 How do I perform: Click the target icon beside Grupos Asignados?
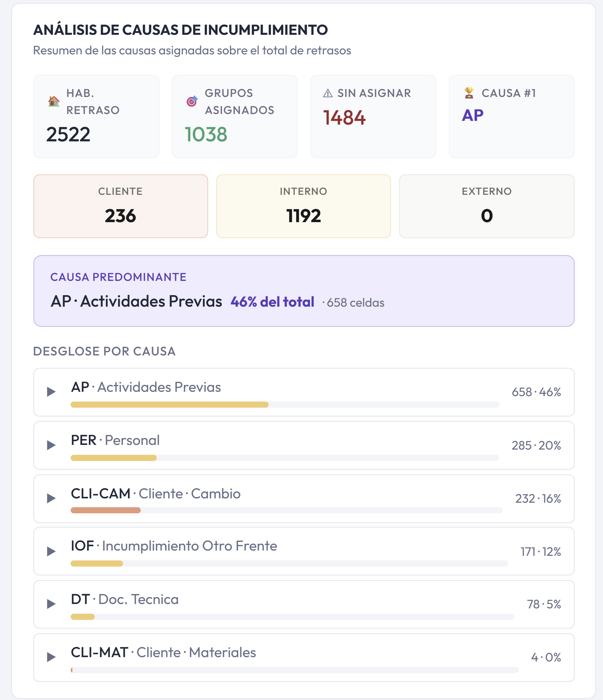coord(192,101)
